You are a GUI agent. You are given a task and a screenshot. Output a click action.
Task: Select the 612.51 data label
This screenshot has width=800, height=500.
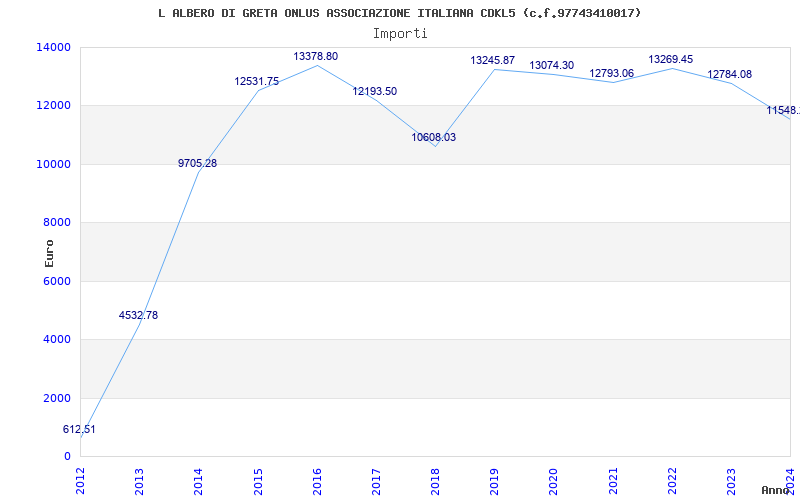(x=79, y=430)
